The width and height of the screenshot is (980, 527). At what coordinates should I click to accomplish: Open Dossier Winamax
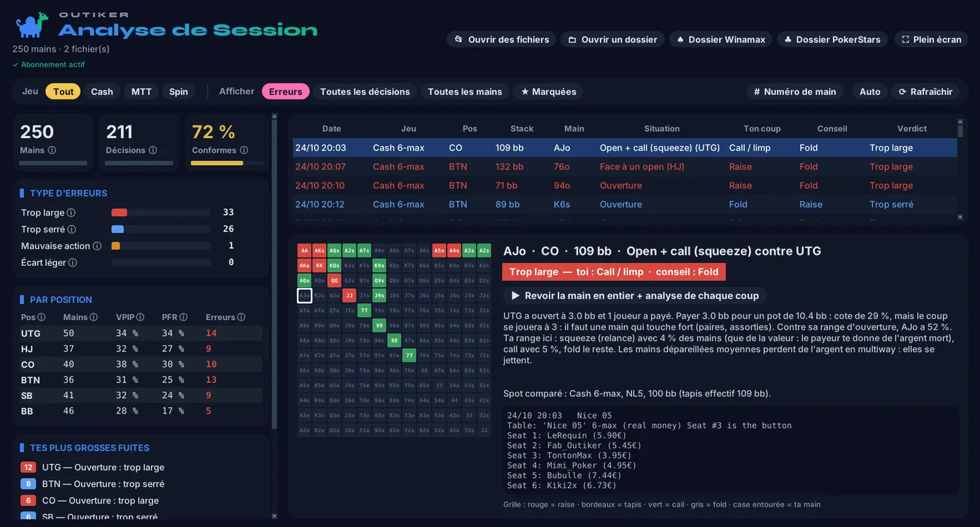coord(720,39)
